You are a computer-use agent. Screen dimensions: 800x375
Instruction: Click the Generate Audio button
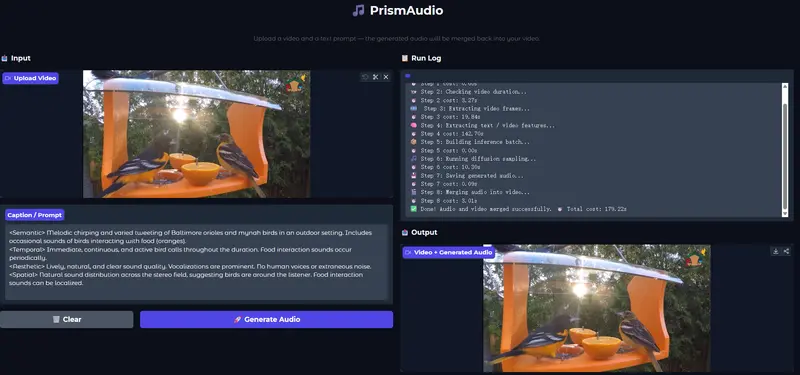(x=266, y=319)
